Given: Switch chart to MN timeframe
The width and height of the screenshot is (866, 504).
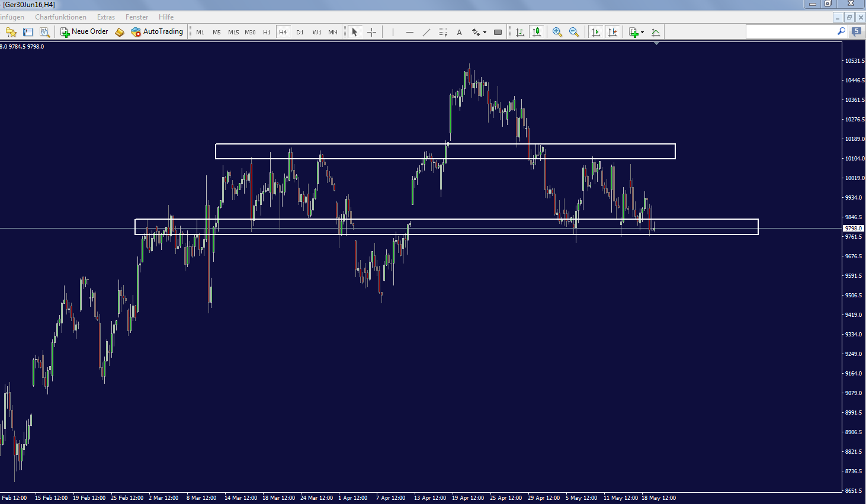Looking at the screenshot, I should [333, 32].
